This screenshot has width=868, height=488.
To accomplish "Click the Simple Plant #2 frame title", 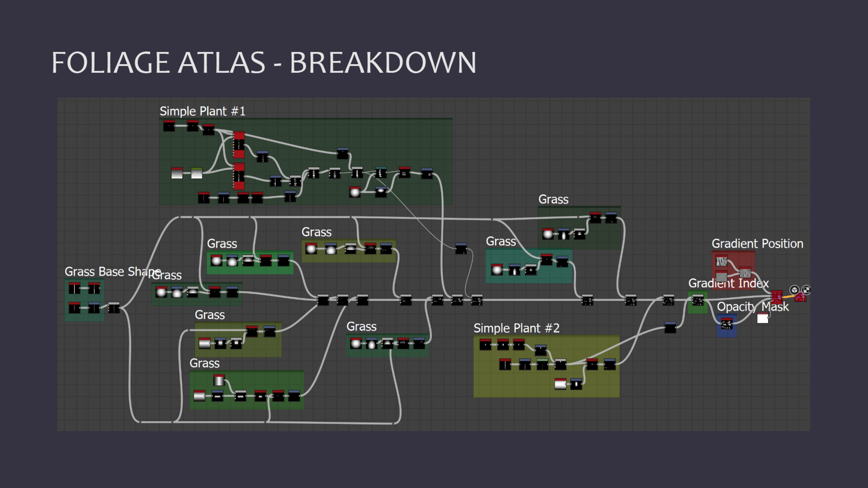I will point(517,329).
